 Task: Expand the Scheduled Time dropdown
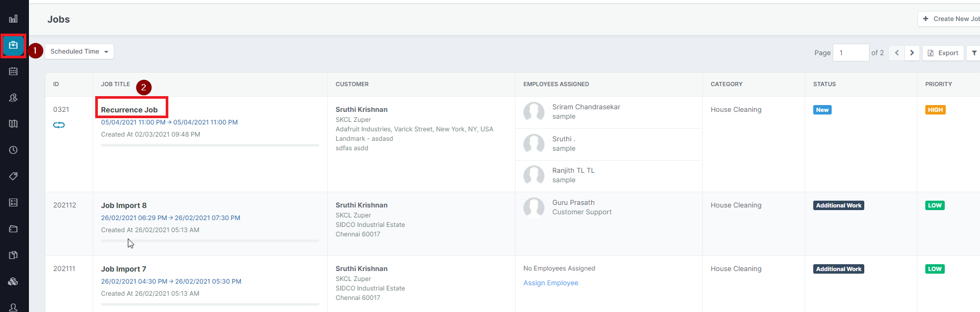pyautogui.click(x=79, y=51)
